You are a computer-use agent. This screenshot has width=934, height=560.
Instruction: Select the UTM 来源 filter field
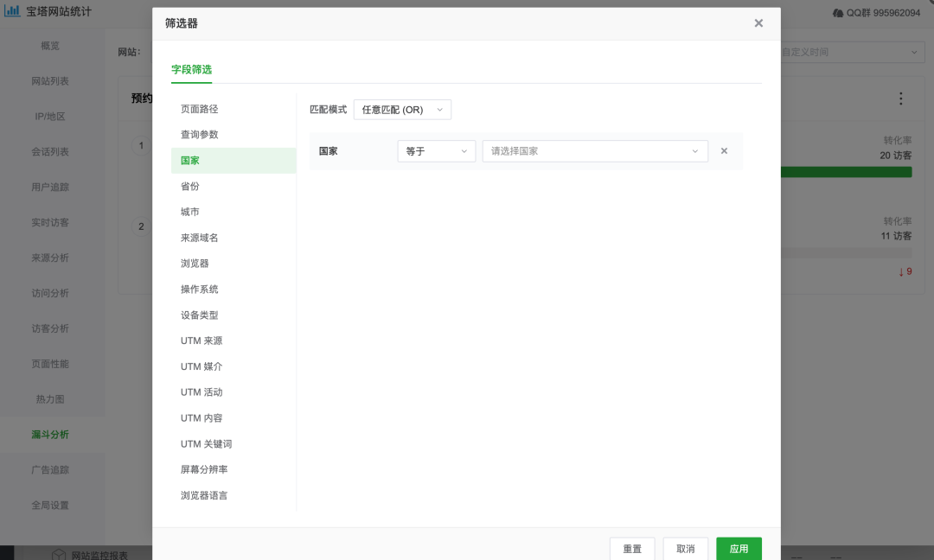[233, 340]
